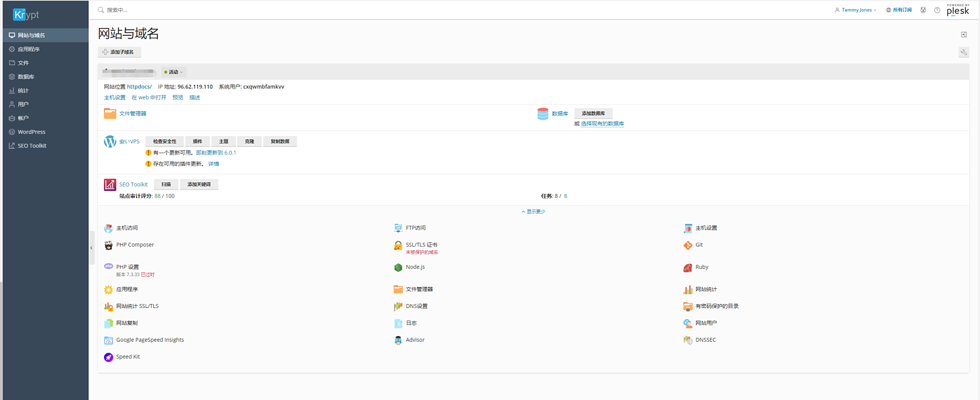The height and width of the screenshot is (400, 980).
Task: Toggle the right side panel icon
Action: (963, 35)
